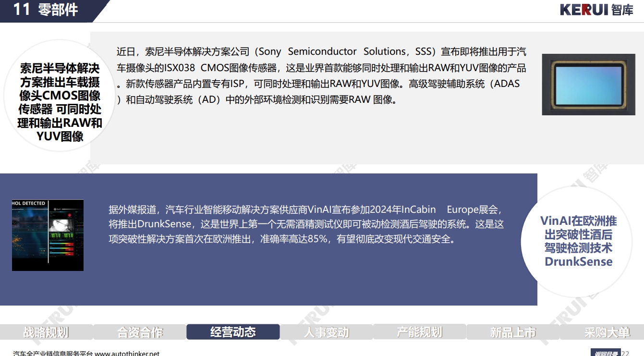Image resolution: width=644 pixels, height=356 pixels.
Task: Open the DrunkSense dashboard screenshot thumbnail
Action: [48, 235]
